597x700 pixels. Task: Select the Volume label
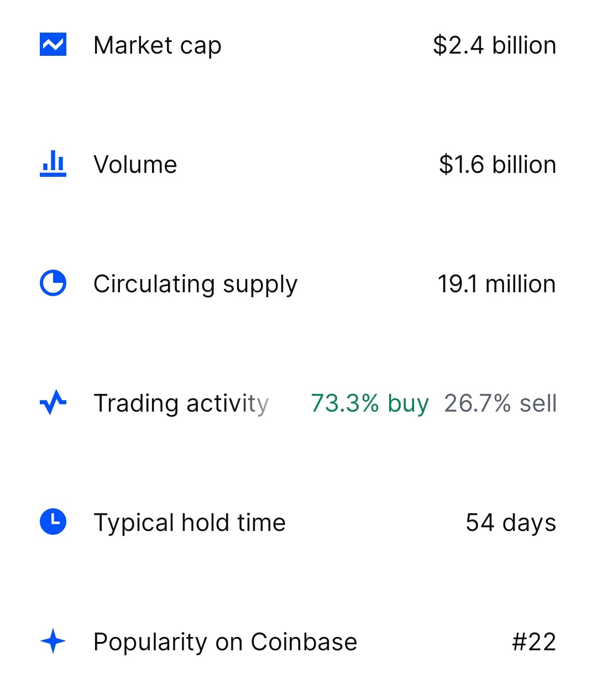(x=135, y=165)
